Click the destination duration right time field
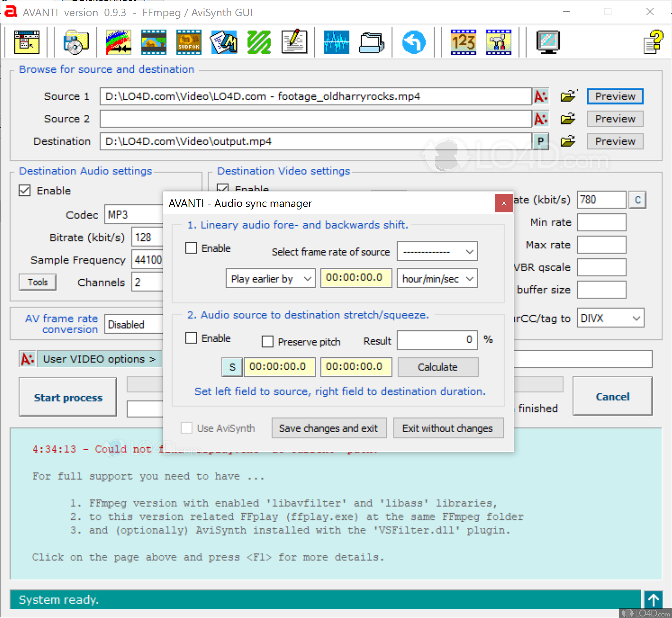Screen dimensions: 672x618 coord(356,367)
